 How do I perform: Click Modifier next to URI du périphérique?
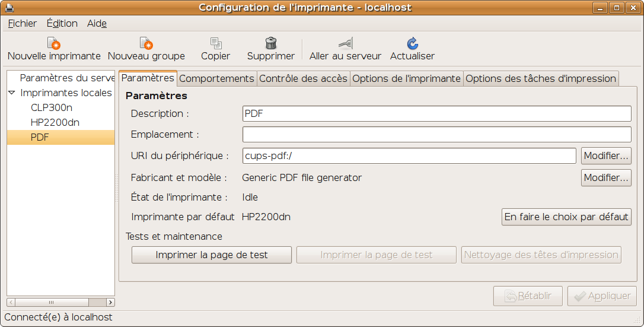click(x=606, y=156)
